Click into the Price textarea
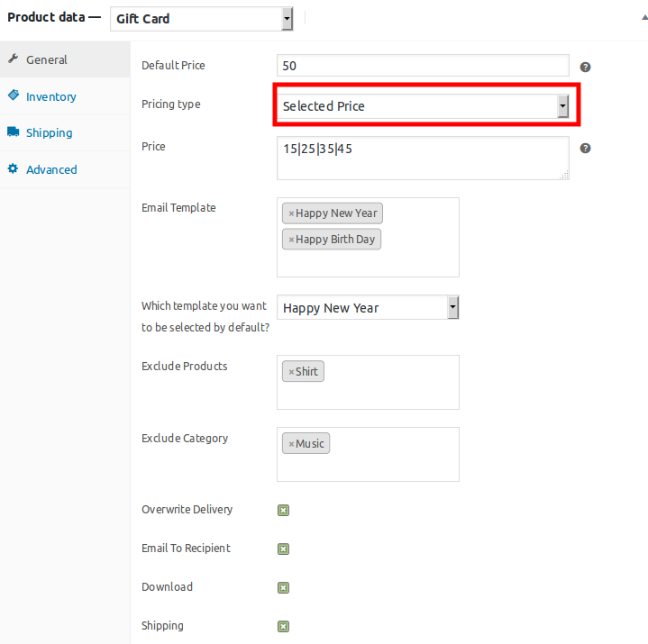Image resolution: width=648 pixels, height=644 pixels. tap(423, 159)
